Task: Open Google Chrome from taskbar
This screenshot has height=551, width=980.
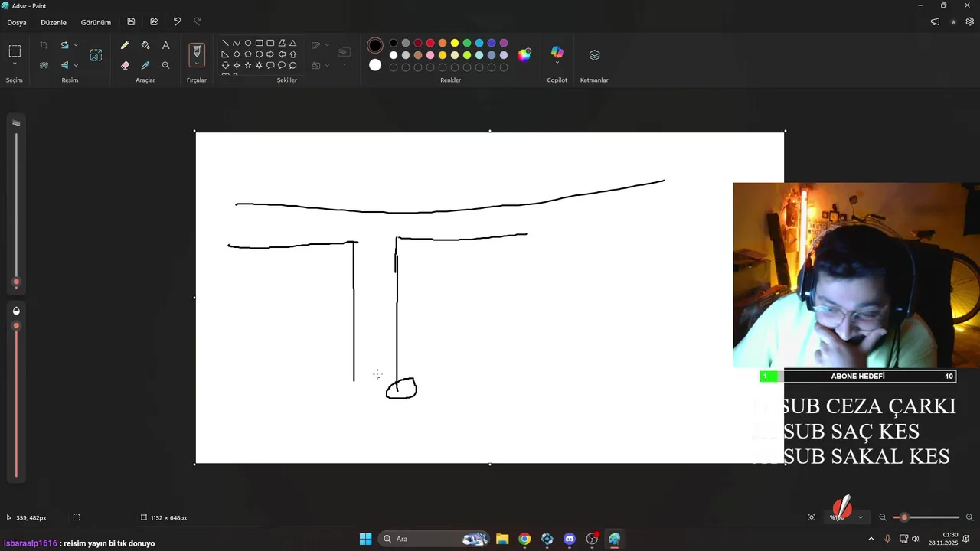Action: tap(524, 539)
